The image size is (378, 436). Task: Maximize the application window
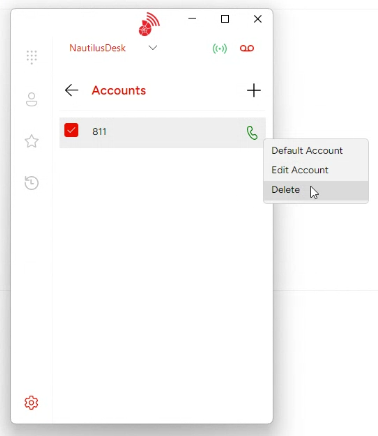click(x=225, y=19)
